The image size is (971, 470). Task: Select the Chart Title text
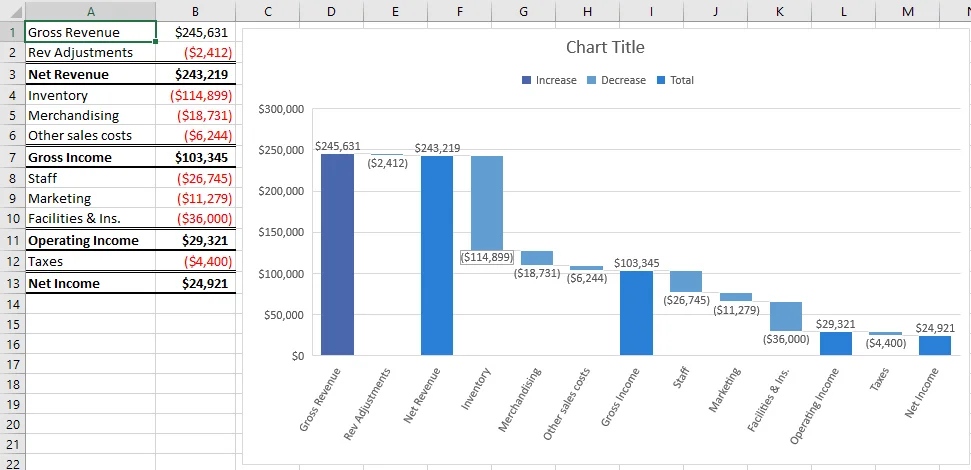(605, 47)
